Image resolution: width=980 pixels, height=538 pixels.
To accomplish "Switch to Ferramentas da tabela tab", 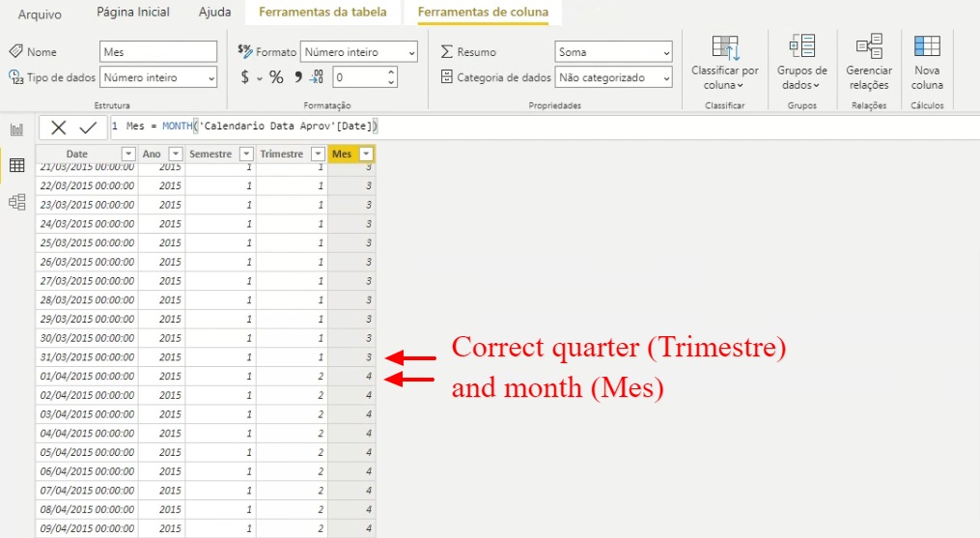I will [322, 12].
